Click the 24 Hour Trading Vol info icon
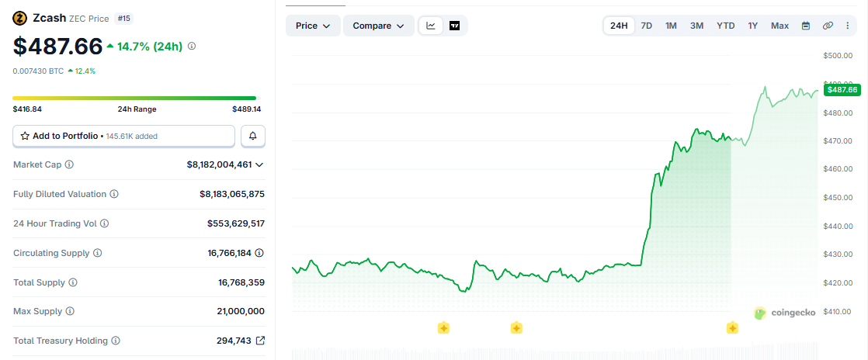The height and width of the screenshot is (360, 868). click(x=104, y=223)
